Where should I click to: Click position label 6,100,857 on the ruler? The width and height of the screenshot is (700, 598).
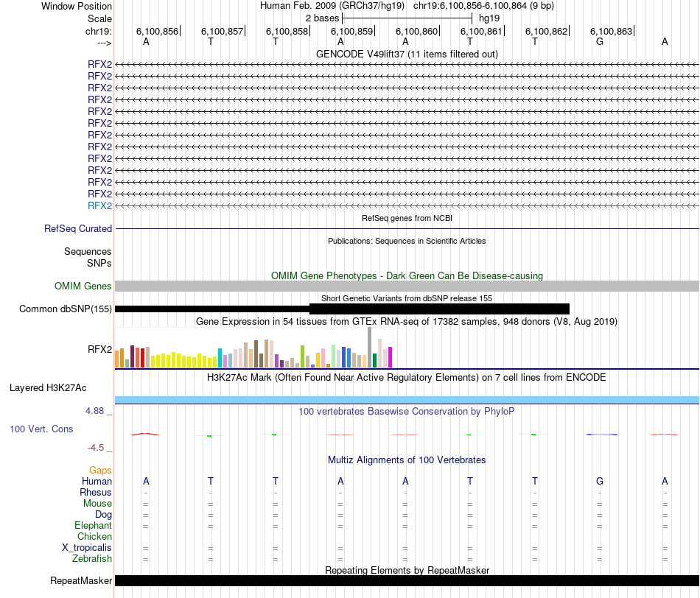(222, 31)
